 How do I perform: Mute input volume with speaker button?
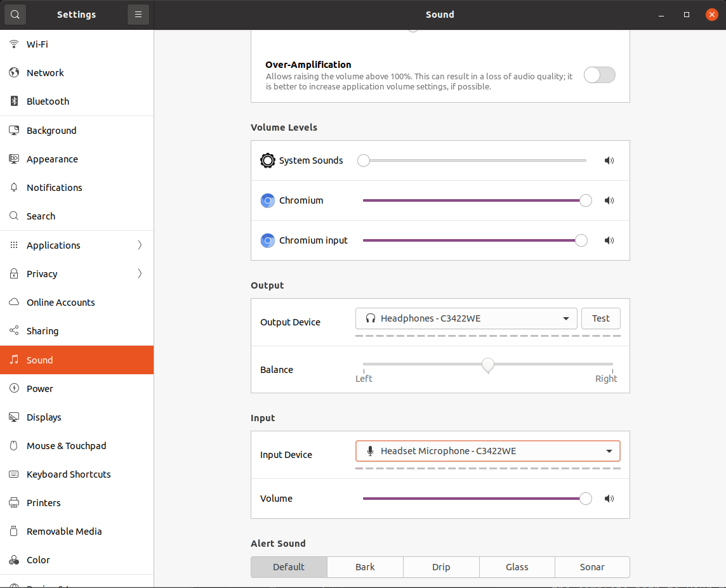tap(609, 499)
